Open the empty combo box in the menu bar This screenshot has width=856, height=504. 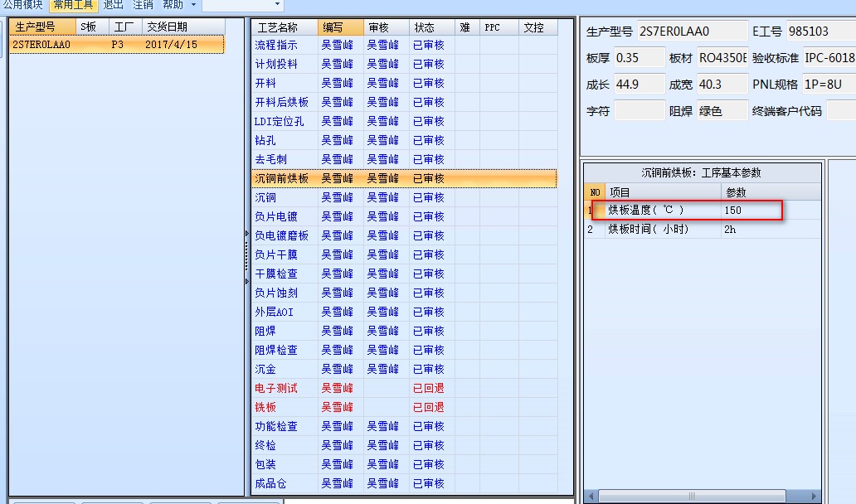(242, 5)
